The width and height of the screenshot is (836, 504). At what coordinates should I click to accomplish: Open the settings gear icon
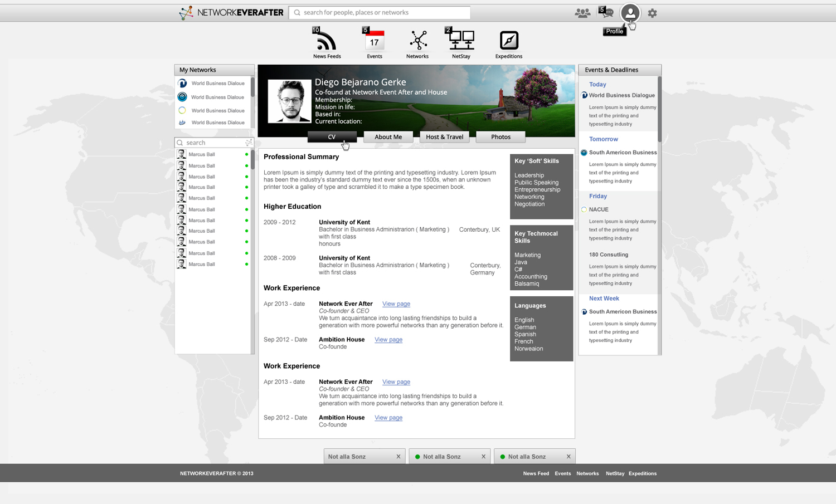[x=652, y=13]
